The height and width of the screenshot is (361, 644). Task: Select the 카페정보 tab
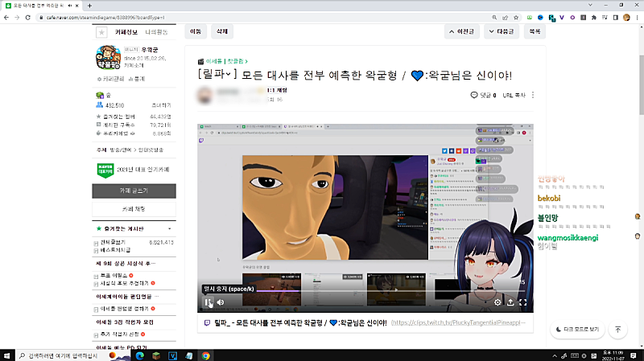[x=127, y=33]
